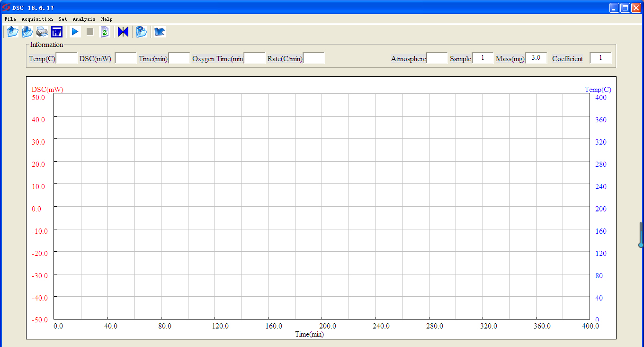Click the blue back arrow icon

pyautogui.click(x=160, y=32)
